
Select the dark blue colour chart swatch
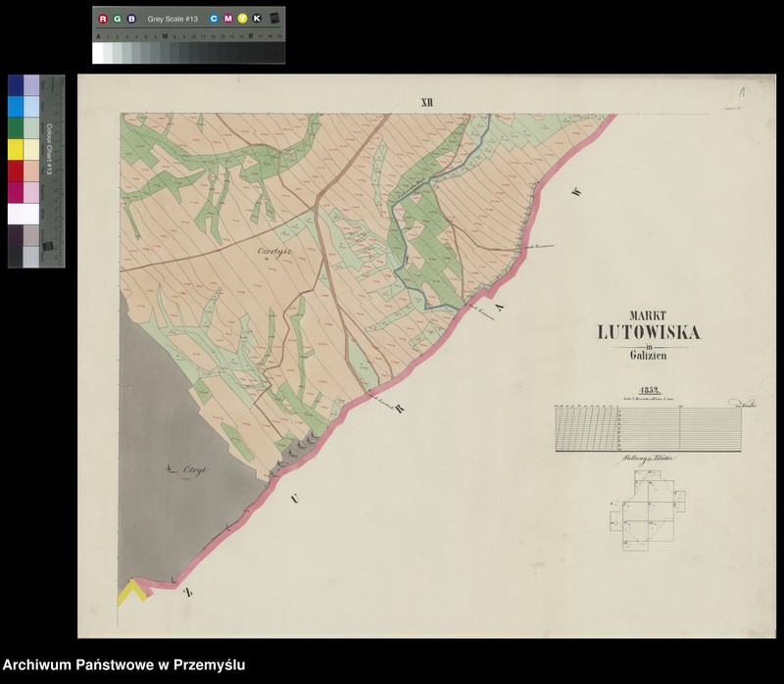click(16, 85)
